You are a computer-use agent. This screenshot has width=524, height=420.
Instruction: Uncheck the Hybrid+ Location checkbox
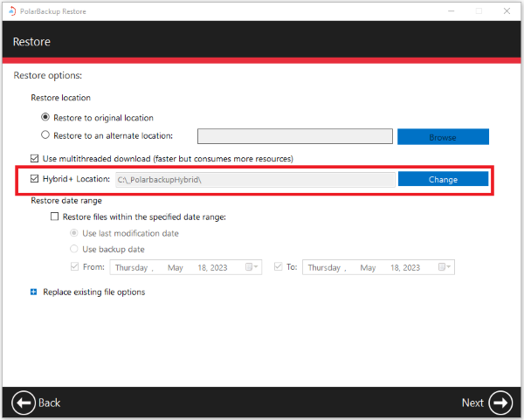point(35,179)
